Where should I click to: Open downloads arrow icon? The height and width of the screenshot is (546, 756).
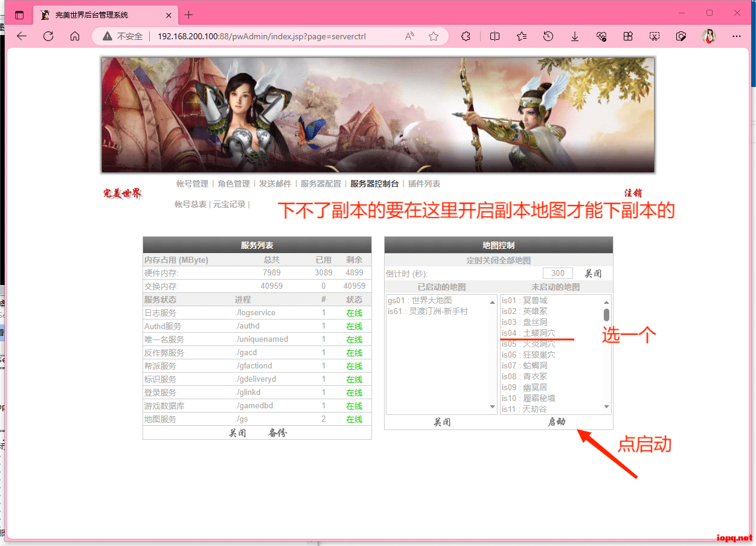(x=575, y=36)
